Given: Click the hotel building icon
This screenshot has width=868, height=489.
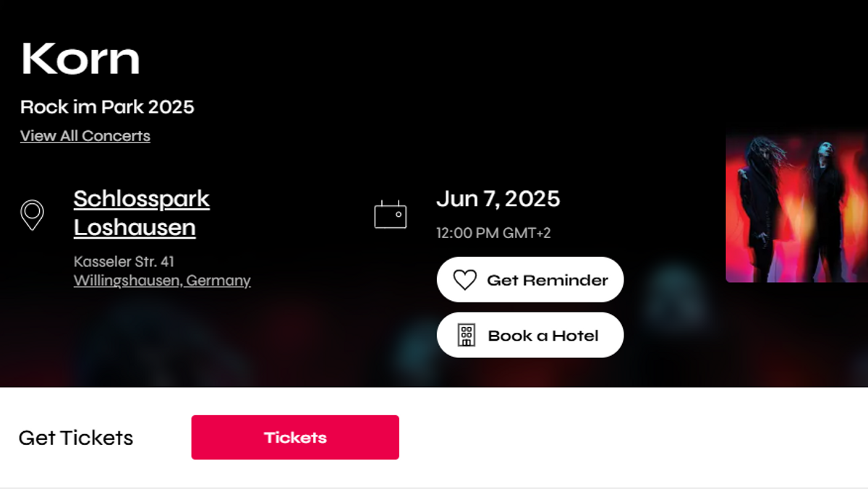Looking at the screenshot, I should click(467, 336).
